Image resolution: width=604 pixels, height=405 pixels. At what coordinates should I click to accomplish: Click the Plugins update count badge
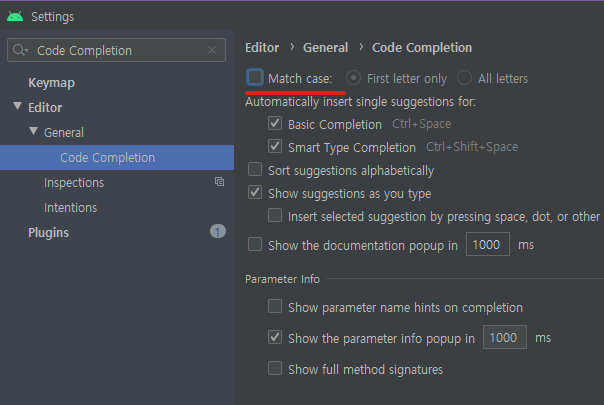218,232
